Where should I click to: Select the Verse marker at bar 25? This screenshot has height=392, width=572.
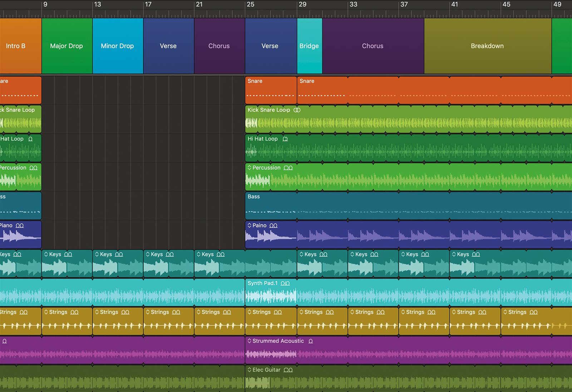pos(271,46)
